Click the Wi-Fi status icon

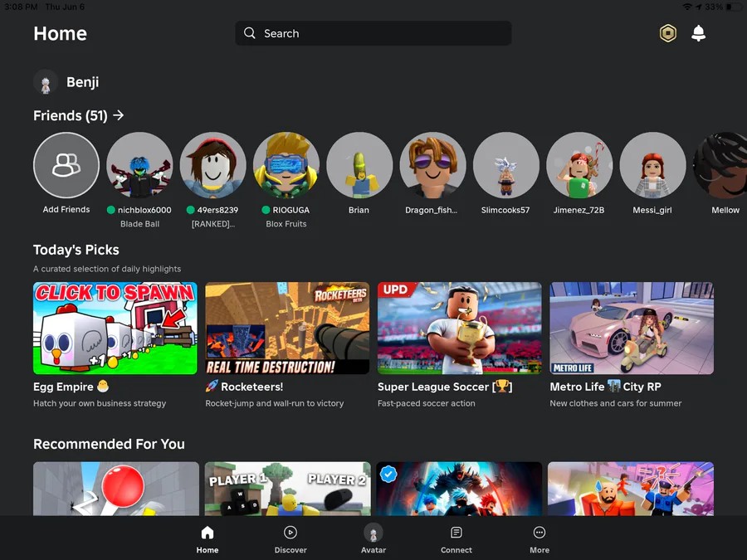click(x=687, y=7)
